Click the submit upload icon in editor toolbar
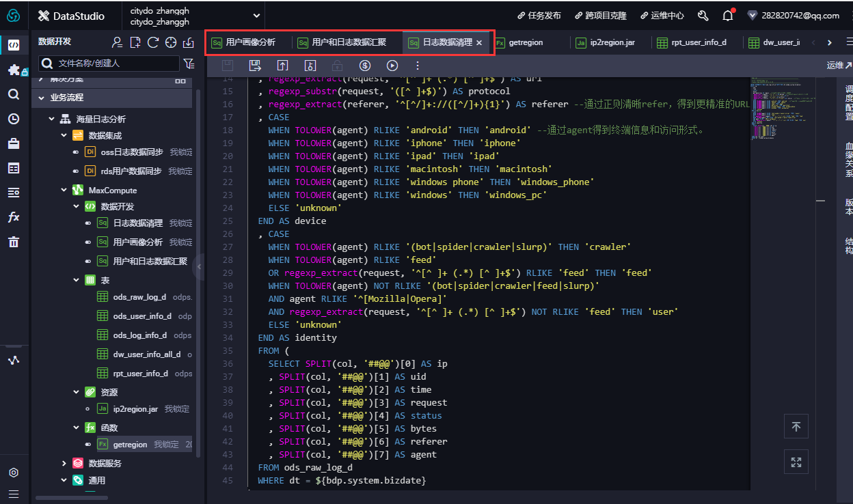The height and width of the screenshot is (504, 853). pyautogui.click(x=282, y=66)
